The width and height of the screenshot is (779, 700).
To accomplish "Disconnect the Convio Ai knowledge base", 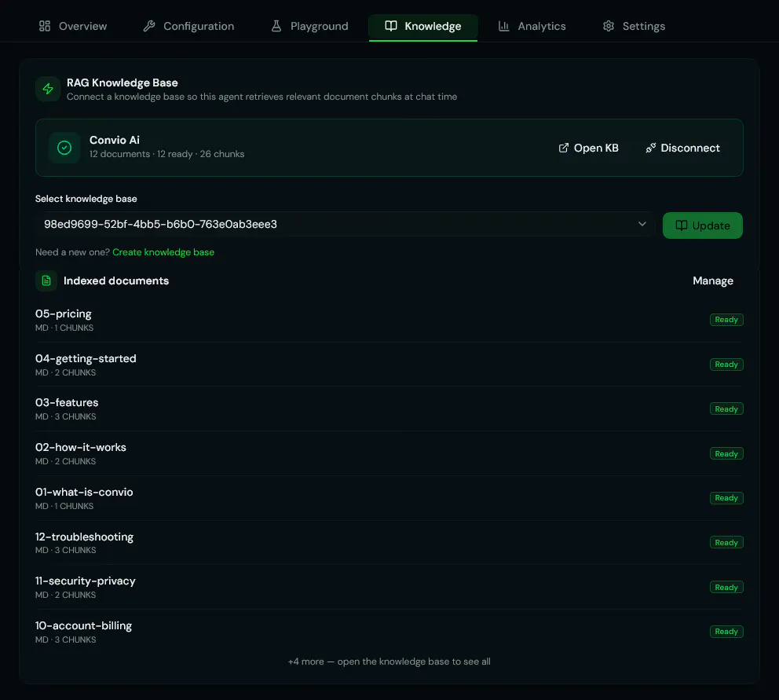I will coord(682,148).
